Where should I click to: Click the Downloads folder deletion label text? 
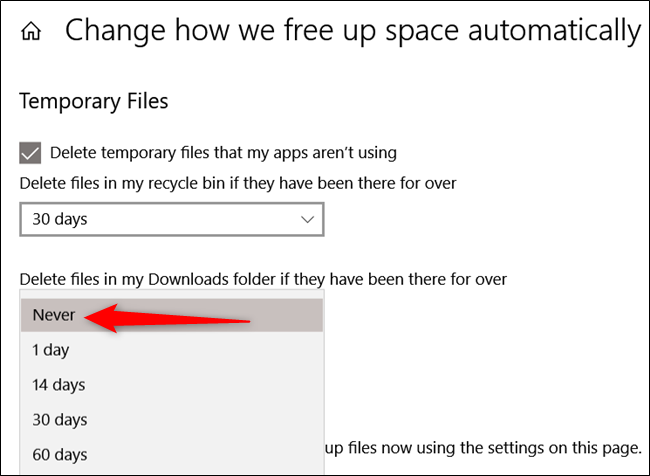coord(263,279)
